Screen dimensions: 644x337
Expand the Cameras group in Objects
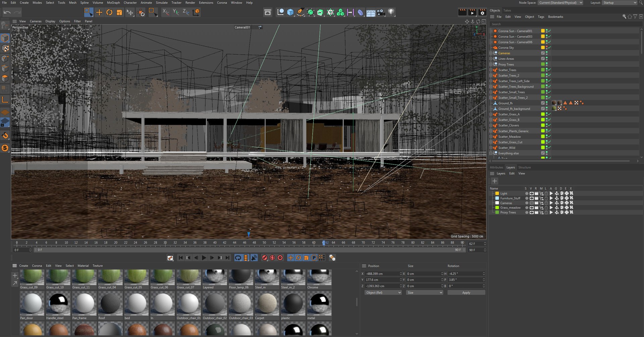[491, 53]
